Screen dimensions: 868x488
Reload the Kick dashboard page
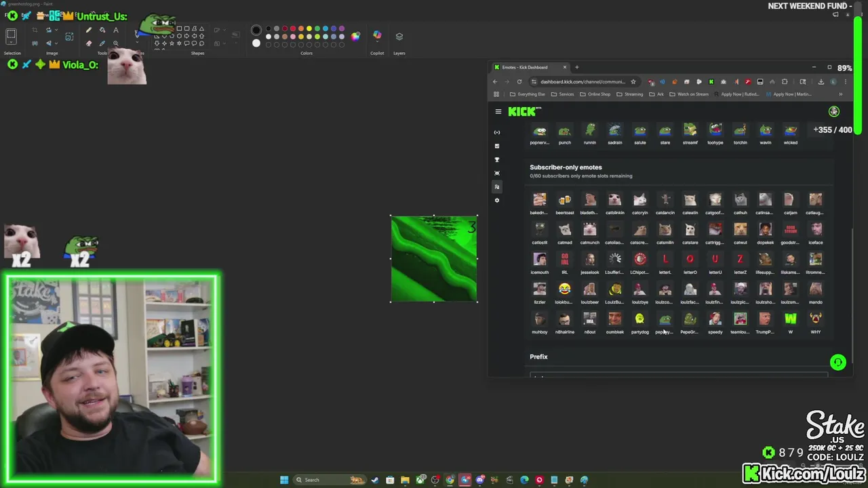coord(519,81)
